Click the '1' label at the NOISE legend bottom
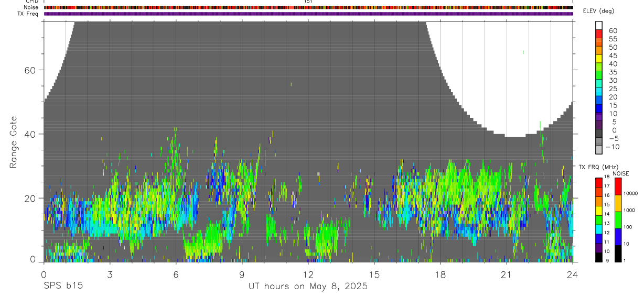Viewport: 644px width, 297px height. coord(625,261)
